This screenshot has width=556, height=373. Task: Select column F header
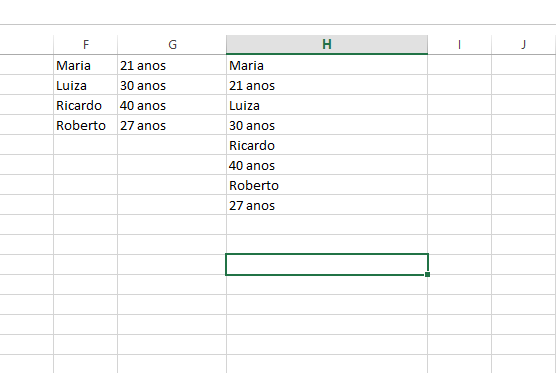(x=85, y=45)
